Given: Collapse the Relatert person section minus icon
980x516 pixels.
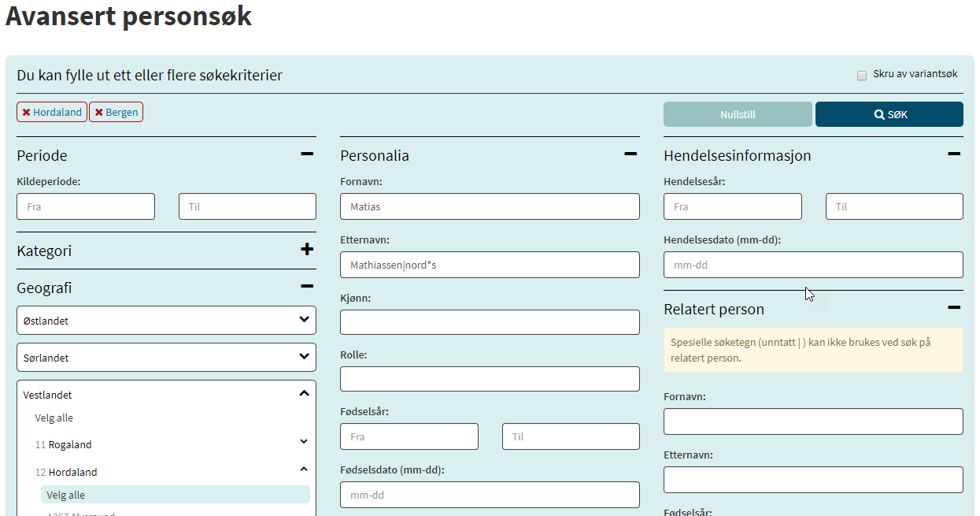Looking at the screenshot, I should [x=954, y=308].
